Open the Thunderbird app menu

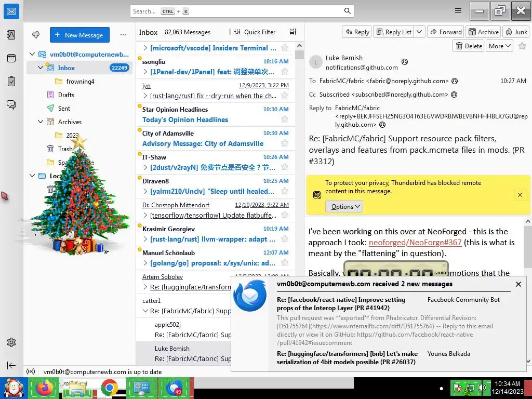[x=458, y=11]
